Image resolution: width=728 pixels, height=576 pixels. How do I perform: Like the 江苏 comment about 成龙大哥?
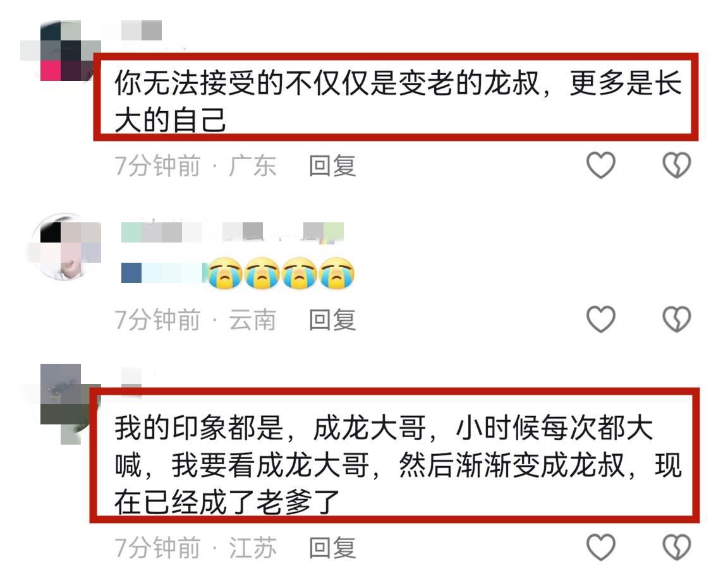[601, 547]
